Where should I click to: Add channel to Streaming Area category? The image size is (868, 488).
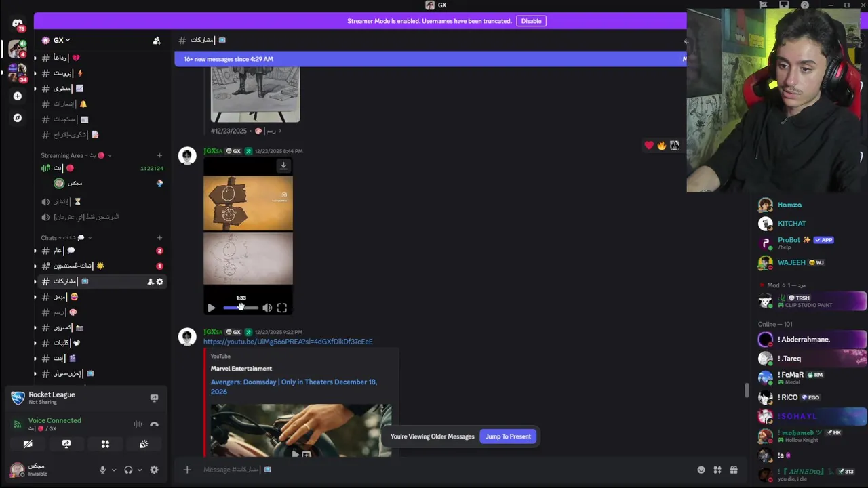point(159,155)
